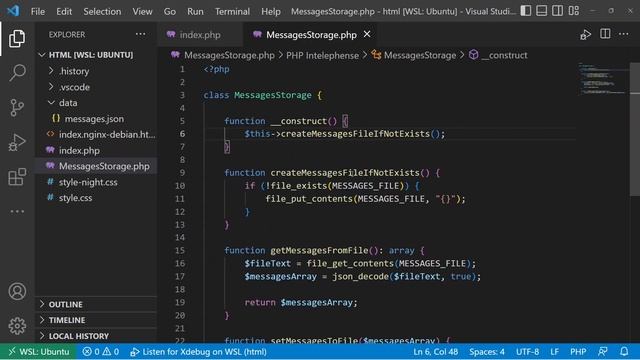Open editor more actions menu
This screenshot has width=640, height=360.
(624, 34)
